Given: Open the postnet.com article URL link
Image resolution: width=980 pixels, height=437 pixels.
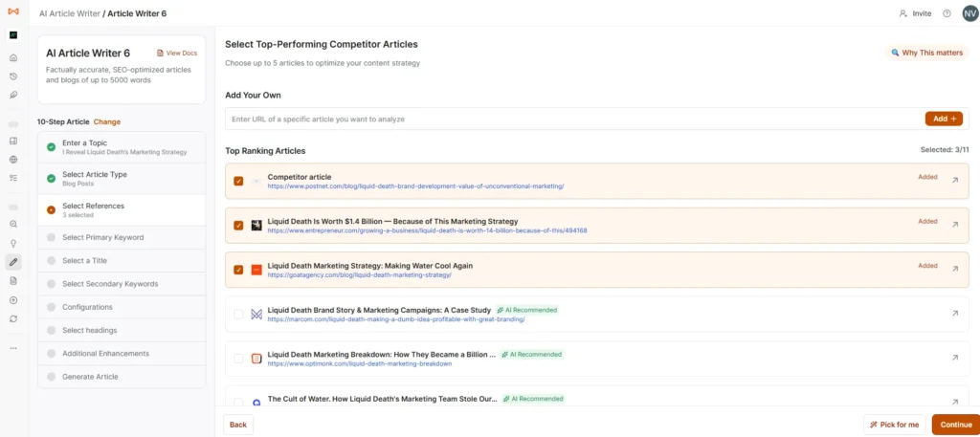Looking at the screenshot, I should 415,186.
